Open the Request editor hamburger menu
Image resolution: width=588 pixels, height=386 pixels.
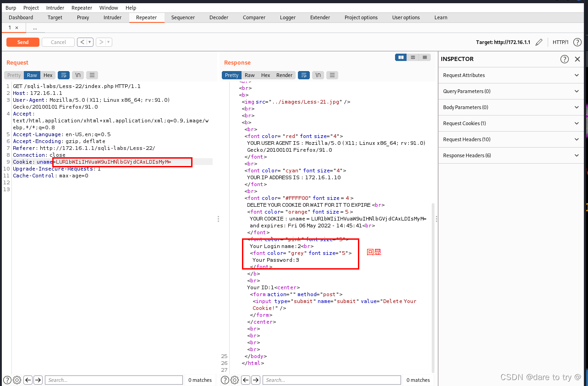click(x=92, y=75)
